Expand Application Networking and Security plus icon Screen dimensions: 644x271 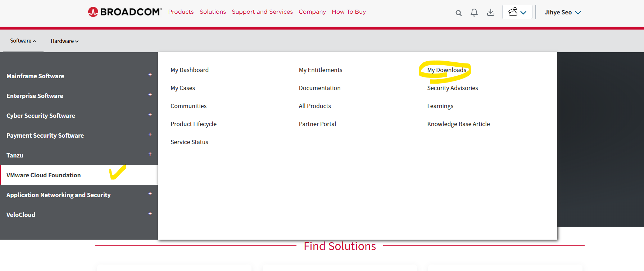pyautogui.click(x=150, y=194)
